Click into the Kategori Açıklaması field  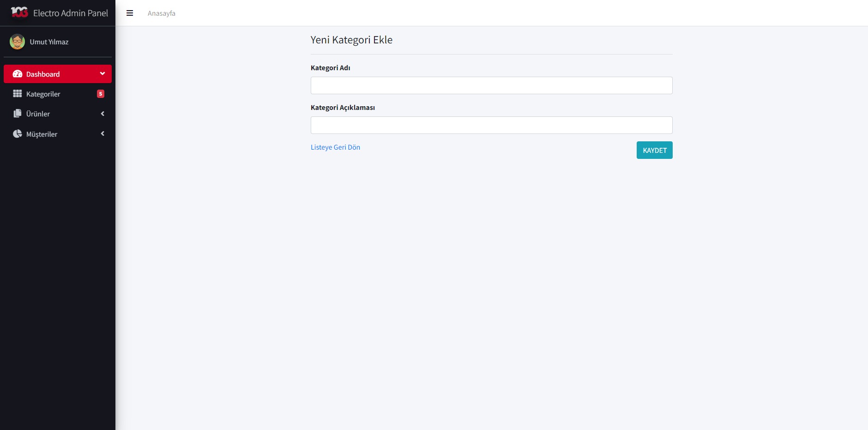491,125
